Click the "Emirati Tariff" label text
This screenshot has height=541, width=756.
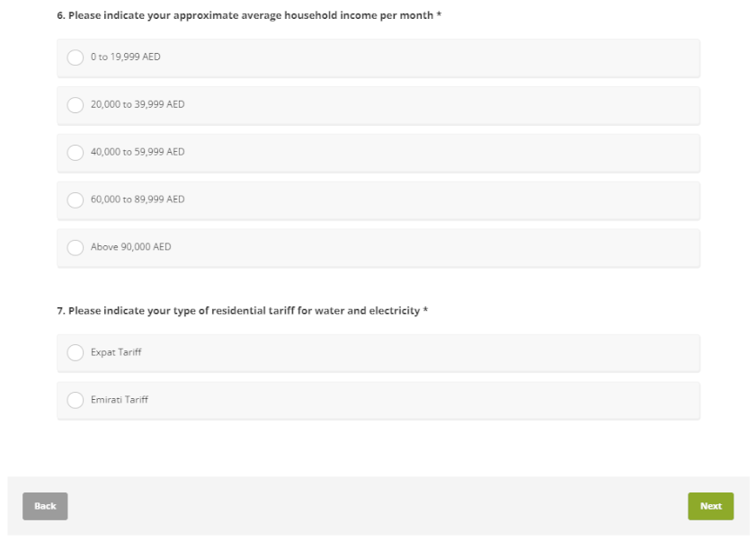tap(120, 400)
